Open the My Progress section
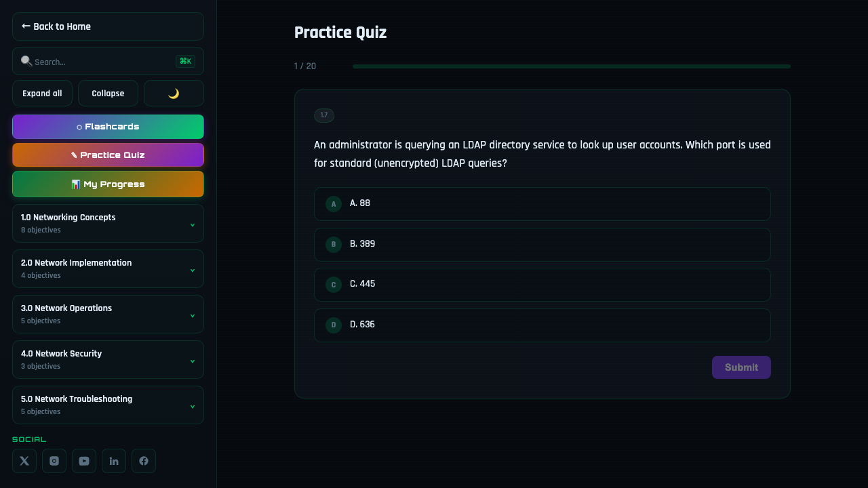Image resolution: width=868 pixels, height=488 pixels. tap(108, 184)
